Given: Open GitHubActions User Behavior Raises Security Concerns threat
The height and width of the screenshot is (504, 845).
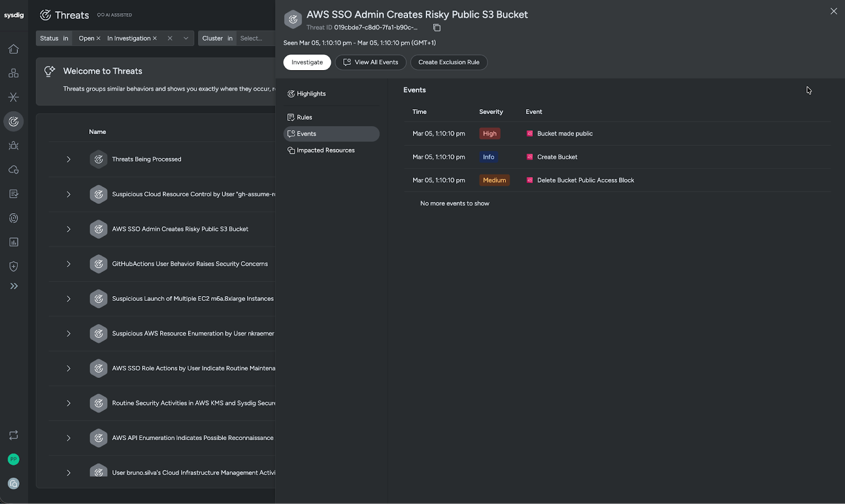Looking at the screenshot, I should pyautogui.click(x=190, y=264).
